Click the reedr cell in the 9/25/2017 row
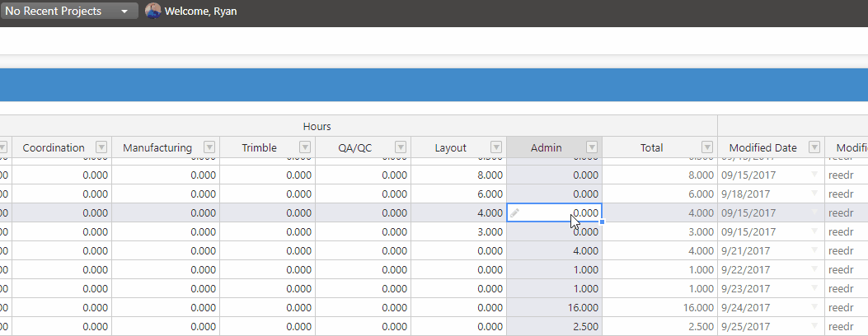Image resolution: width=868 pixels, height=336 pixels. click(x=847, y=325)
